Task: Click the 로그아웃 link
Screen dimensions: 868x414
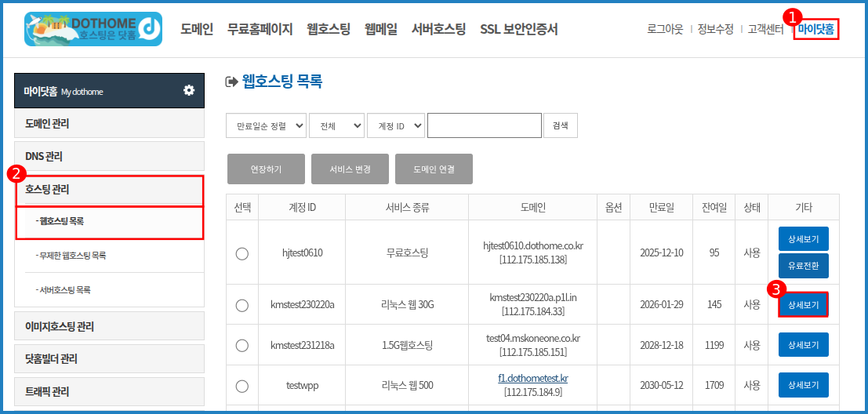Action: tap(665, 30)
